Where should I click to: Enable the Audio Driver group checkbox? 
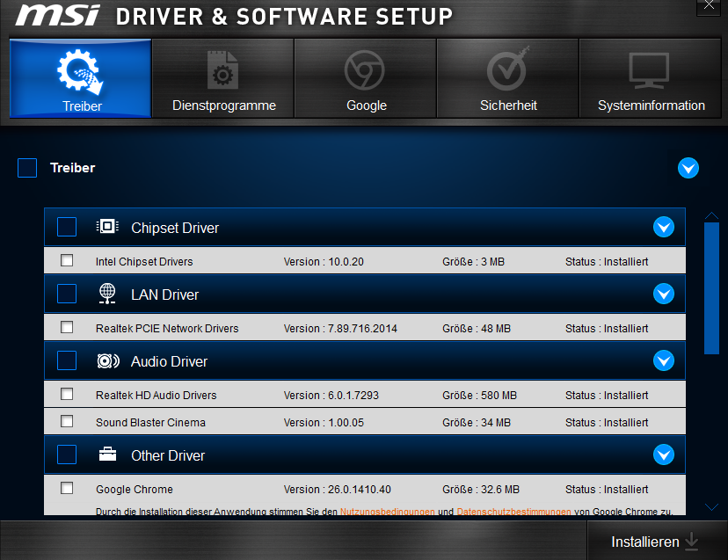(67, 360)
